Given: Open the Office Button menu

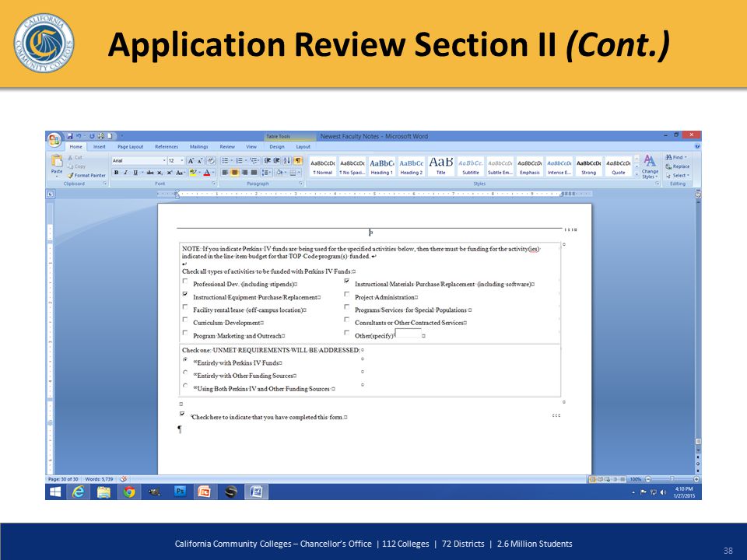Looking at the screenshot, I should coord(54,139).
